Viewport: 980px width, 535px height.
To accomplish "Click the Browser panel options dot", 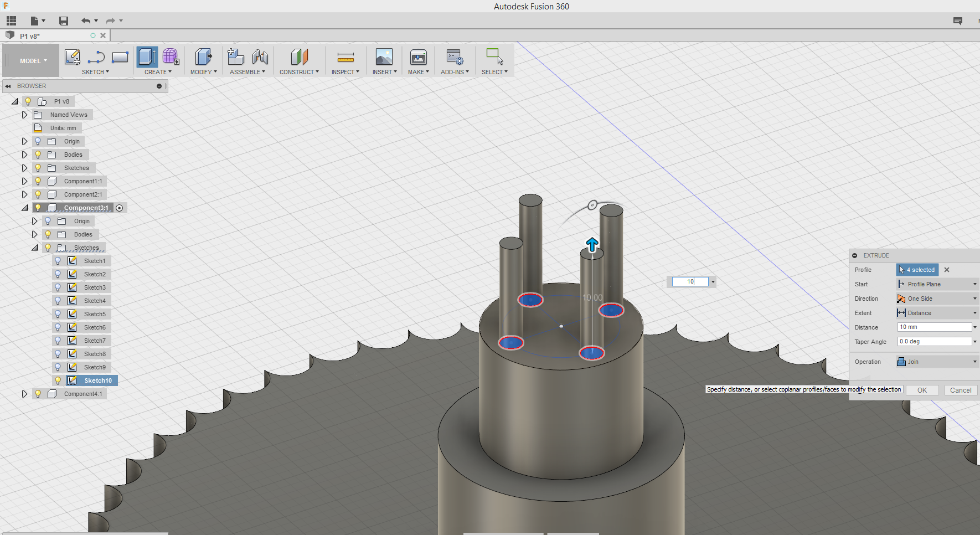I will pos(159,86).
